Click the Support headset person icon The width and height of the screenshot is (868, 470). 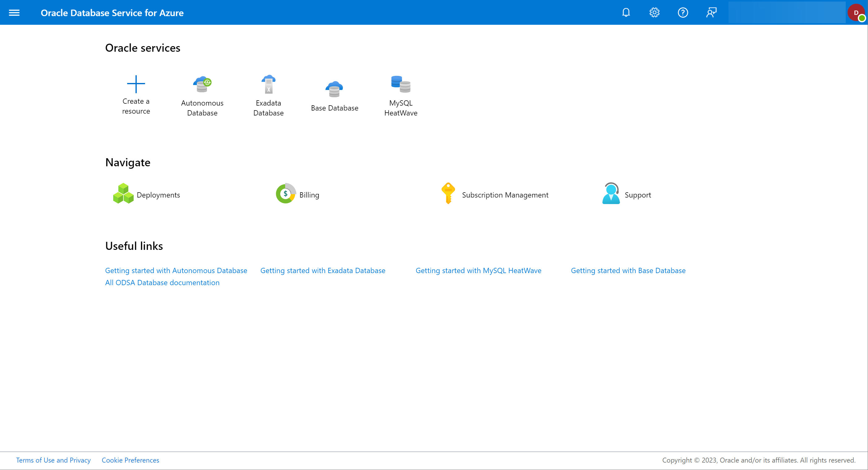click(611, 193)
